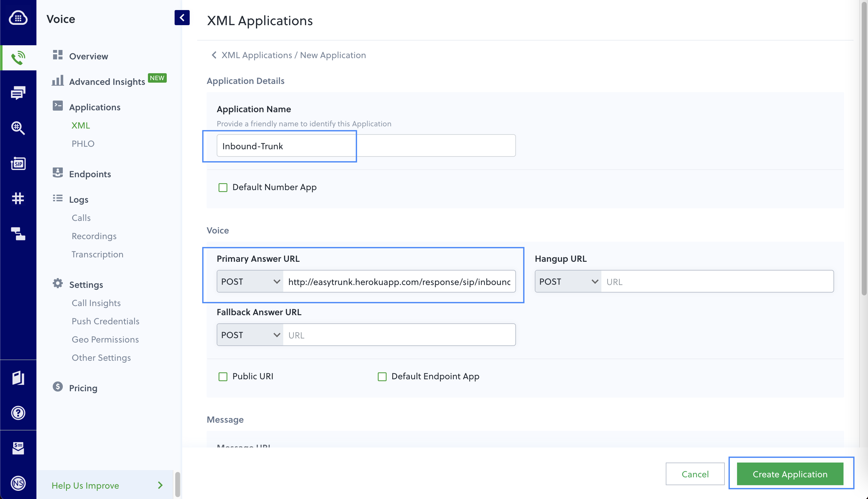Open the help question mark icon
The width and height of the screenshot is (868, 499).
pyautogui.click(x=18, y=413)
